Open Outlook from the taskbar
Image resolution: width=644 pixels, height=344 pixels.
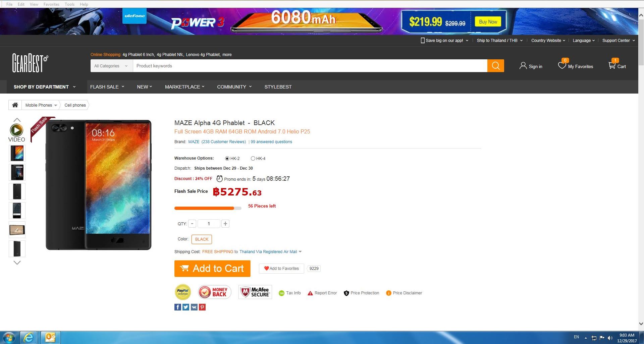(x=50, y=337)
